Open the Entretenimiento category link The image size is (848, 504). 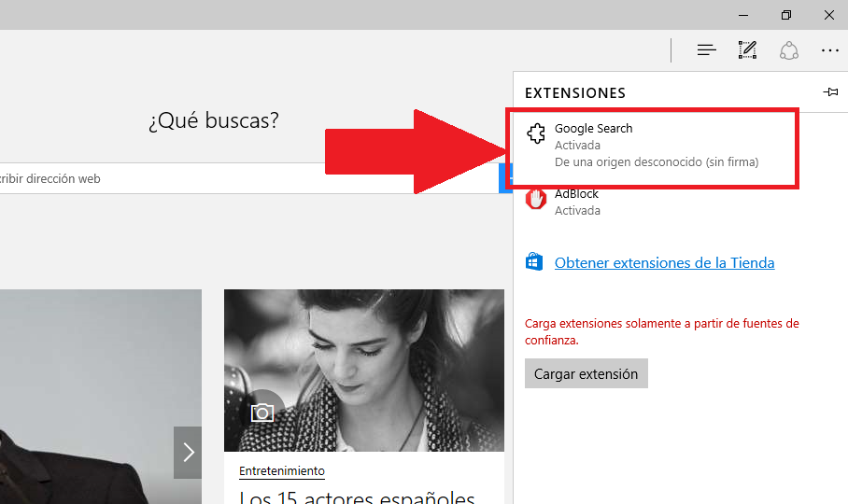pyautogui.click(x=282, y=471)
